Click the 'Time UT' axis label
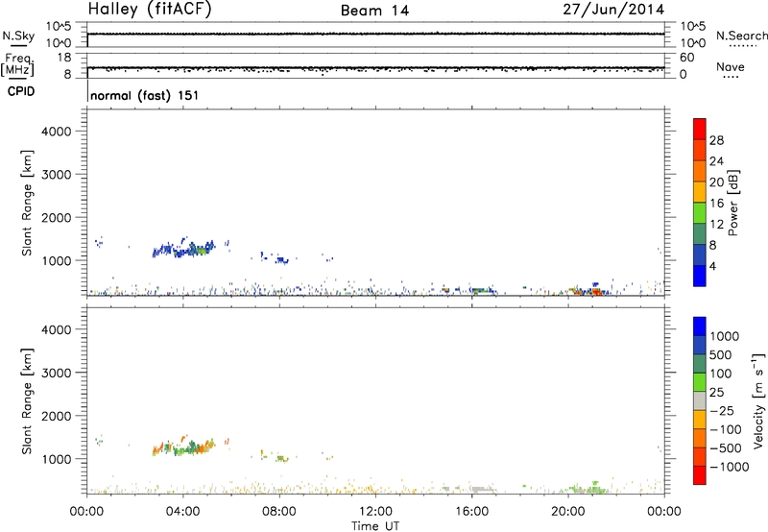This screenshot has width=768, height=532. (x=375, y=526)
